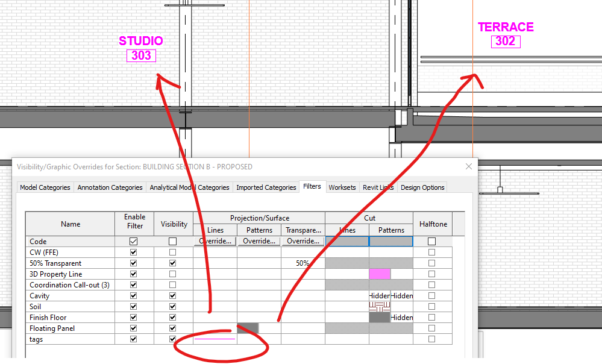Turn off Visibility for 50% Transparent filter
The image size is (602, 364).
click(174, 263)
